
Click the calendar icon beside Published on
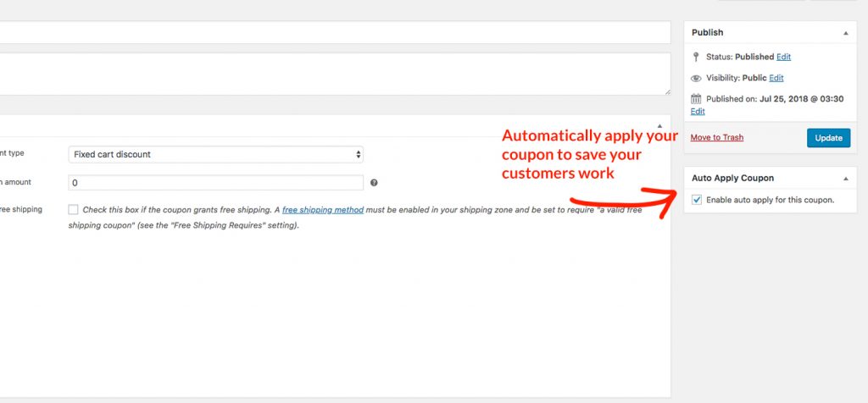696,99
